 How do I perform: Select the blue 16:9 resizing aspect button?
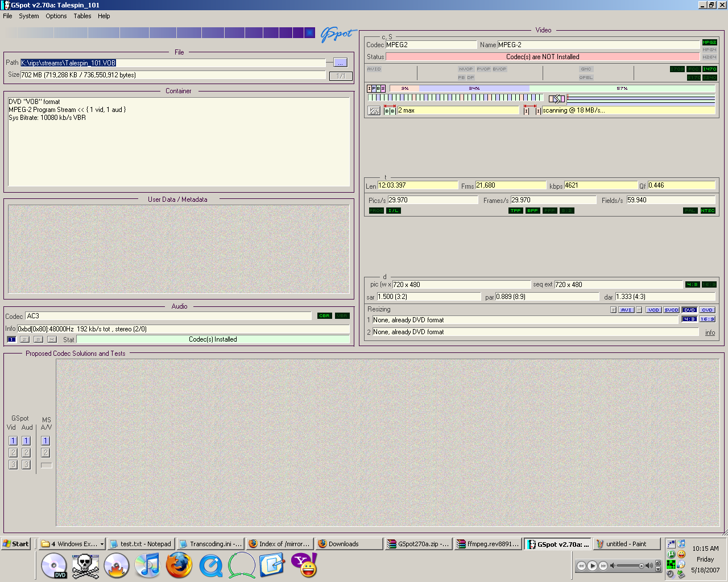pyautogui.click(x=707, y=319)
